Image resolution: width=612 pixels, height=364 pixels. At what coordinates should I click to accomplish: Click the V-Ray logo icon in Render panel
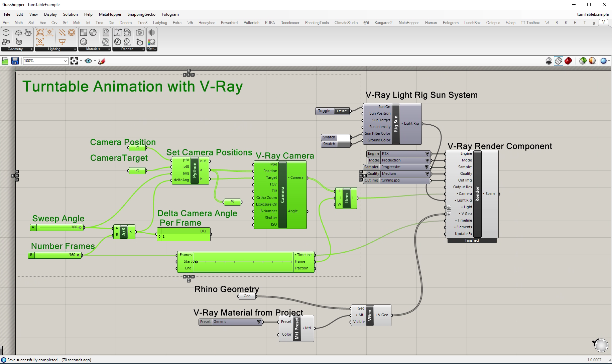[x=118, y=42]
